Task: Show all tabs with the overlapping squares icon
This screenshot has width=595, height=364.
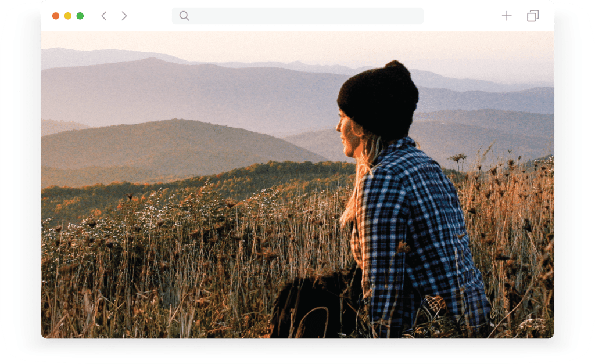Action: pos(533,16)
